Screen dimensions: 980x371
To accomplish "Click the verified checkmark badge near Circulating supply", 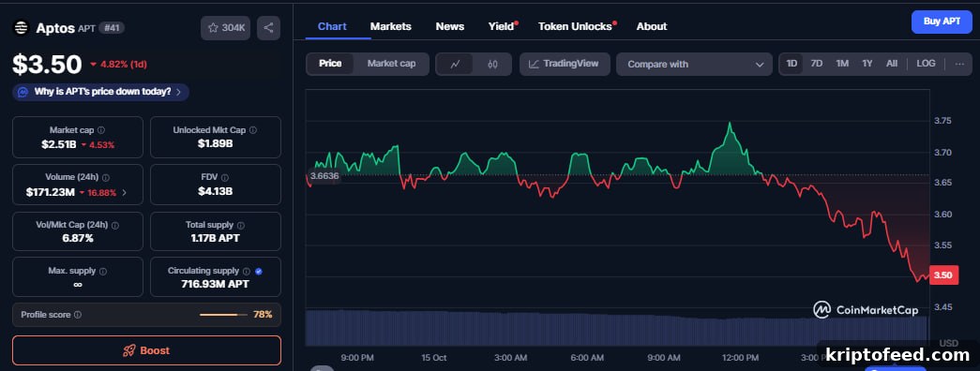I will coord(259,271).
